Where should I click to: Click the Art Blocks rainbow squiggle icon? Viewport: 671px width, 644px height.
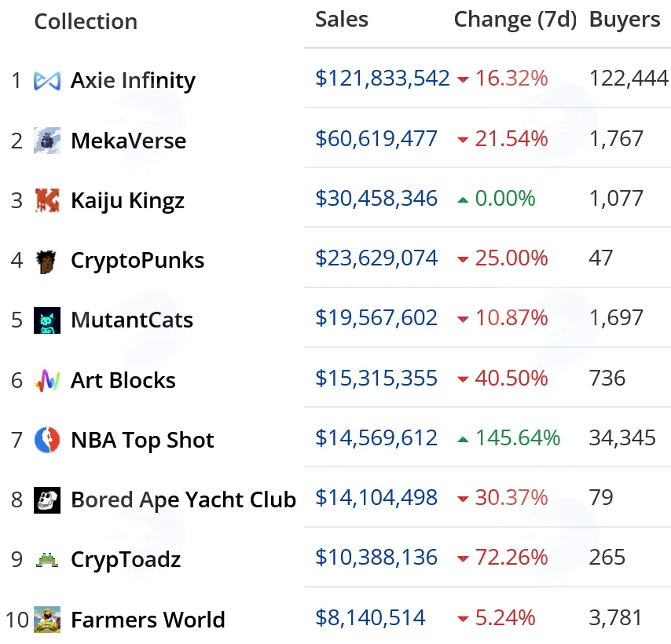click(46, 380)
